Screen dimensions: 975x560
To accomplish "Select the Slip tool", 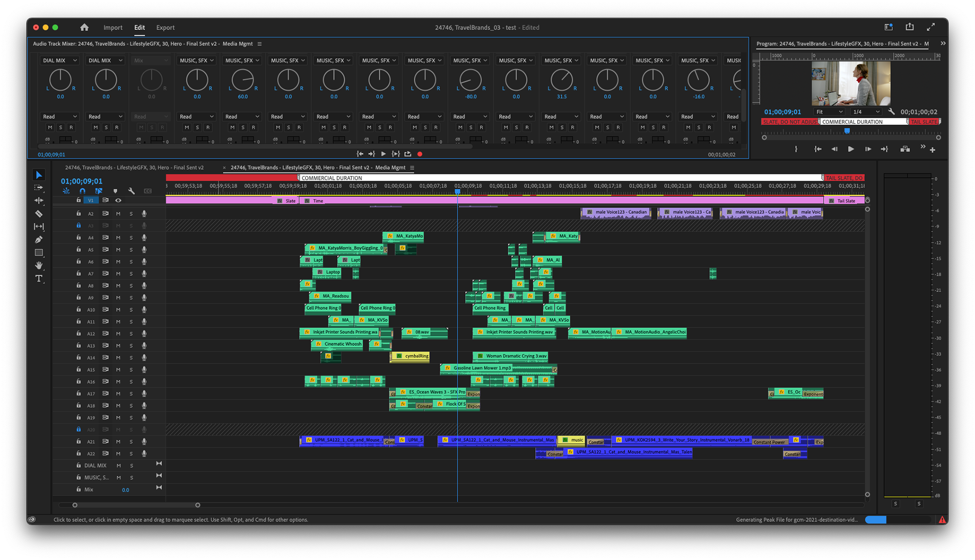I will pos(39,226).
